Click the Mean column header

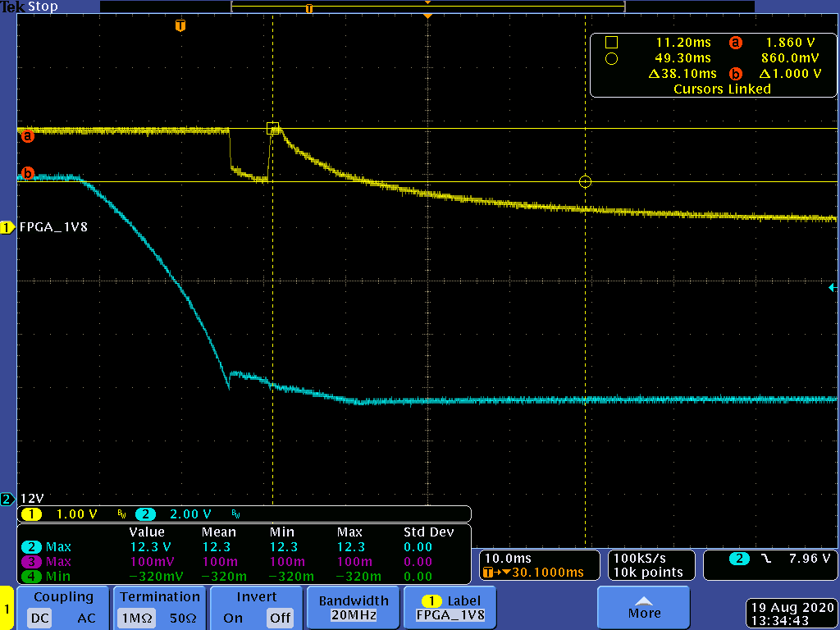click(x=218, y=532)
